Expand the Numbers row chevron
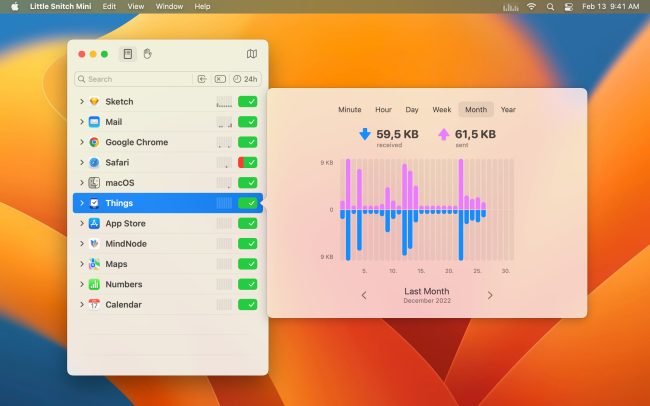 tap(82, 284)
